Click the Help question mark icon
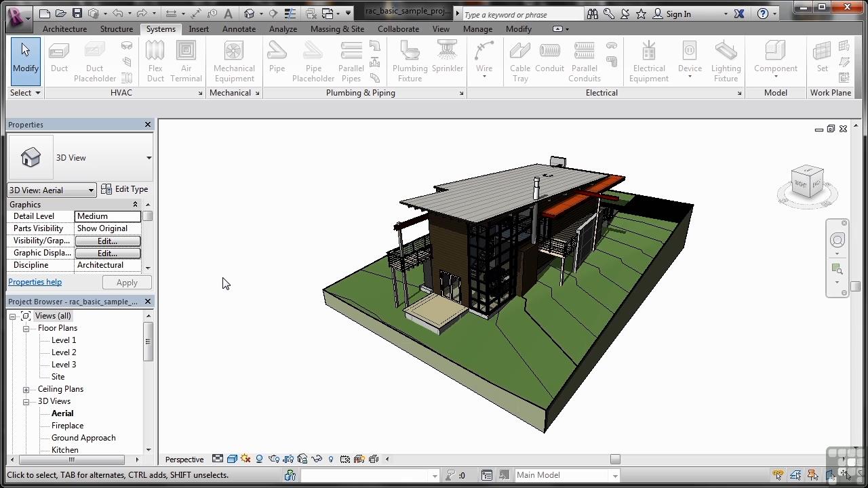 coord(763,14)
